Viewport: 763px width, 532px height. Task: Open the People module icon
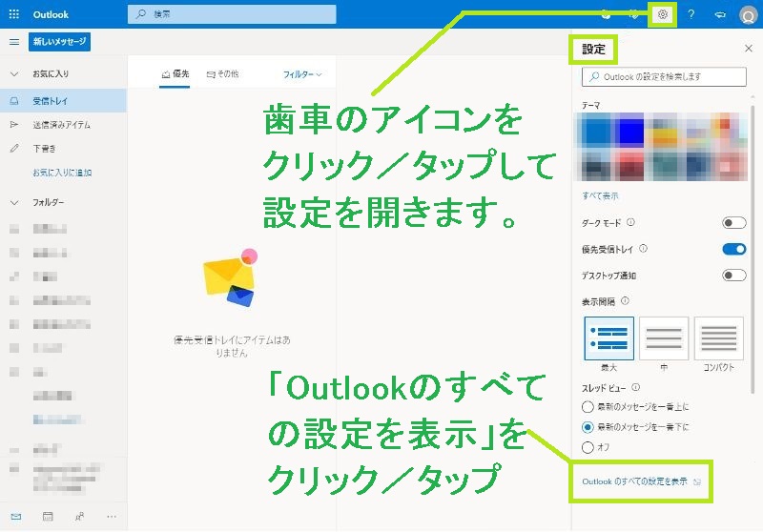click(79, 517)
